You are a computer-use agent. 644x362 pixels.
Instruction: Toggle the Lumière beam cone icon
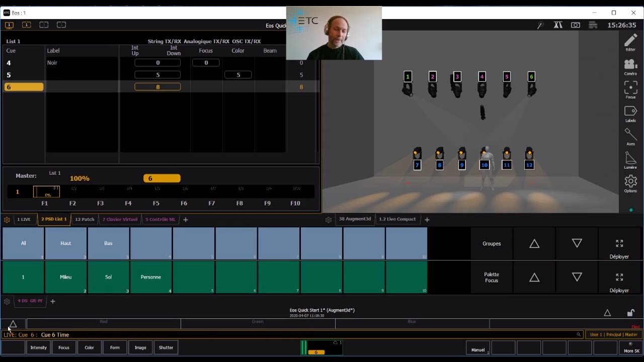630,160
